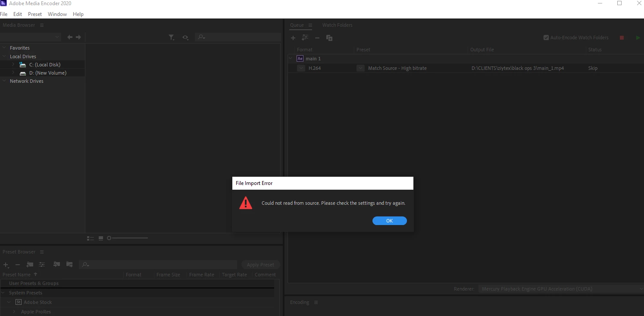Click the export presets icon

click(69, 264)
